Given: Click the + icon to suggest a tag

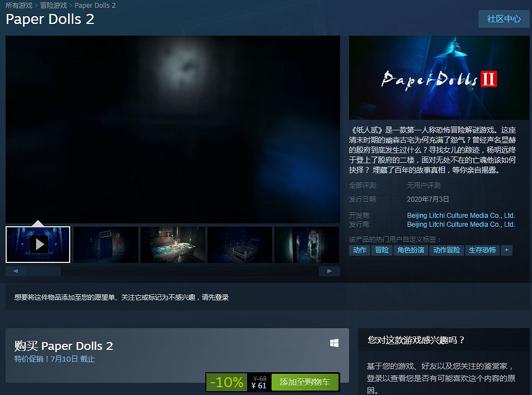Looking at the screenshot, I should point(506,250).
